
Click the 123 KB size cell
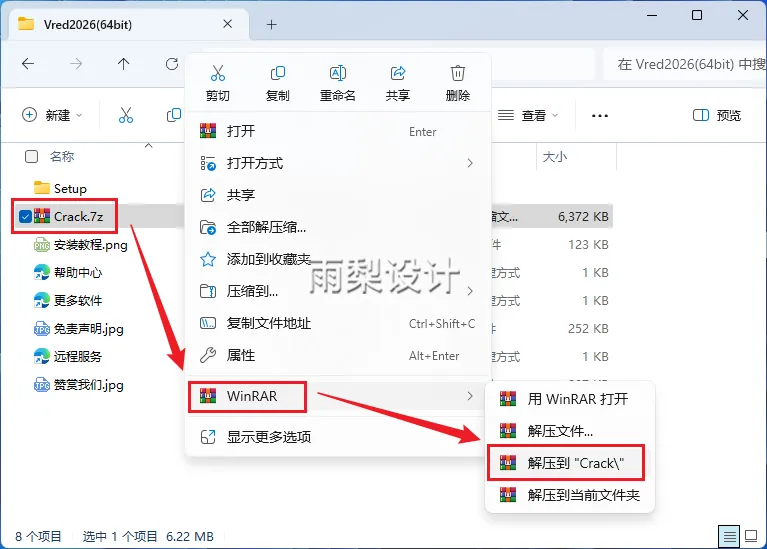pyautogui.click(x=588, y=245)
